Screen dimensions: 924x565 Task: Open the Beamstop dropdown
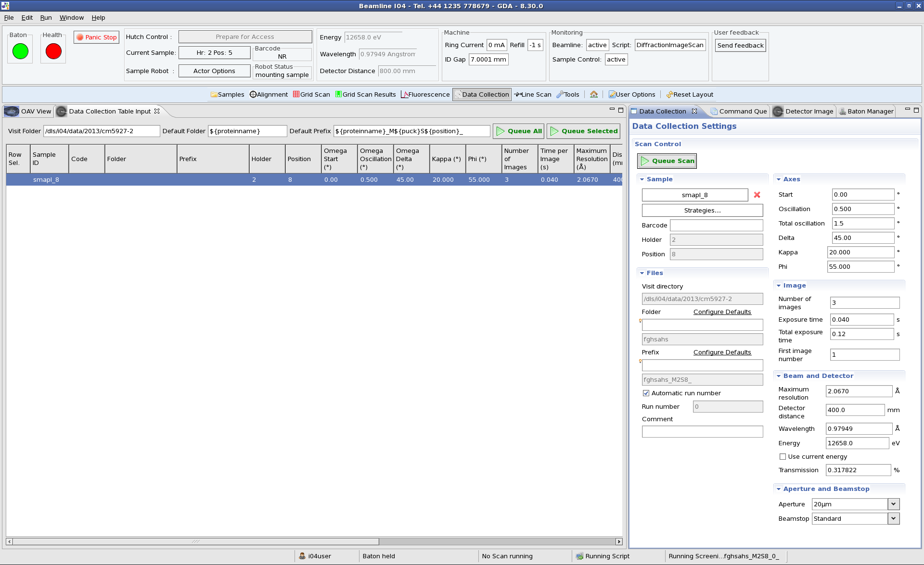(893, 518)
